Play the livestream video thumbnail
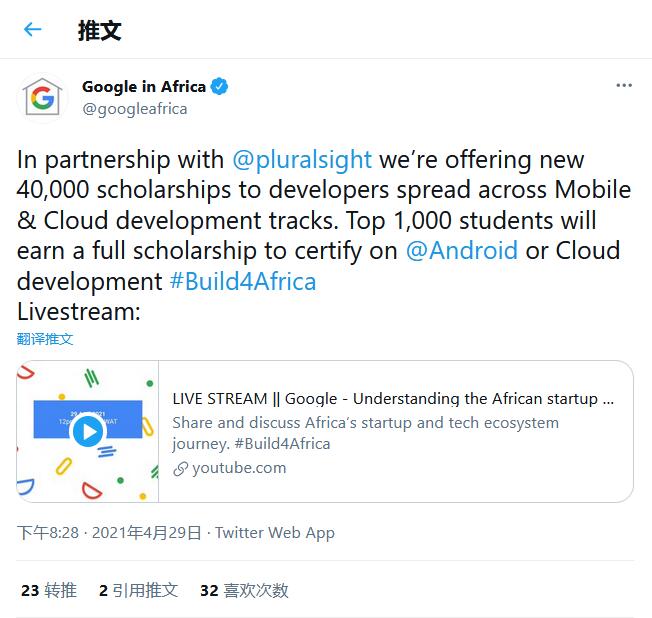This screenshot has width=652, height=618. pyautogui.click(x=88, y=431)
